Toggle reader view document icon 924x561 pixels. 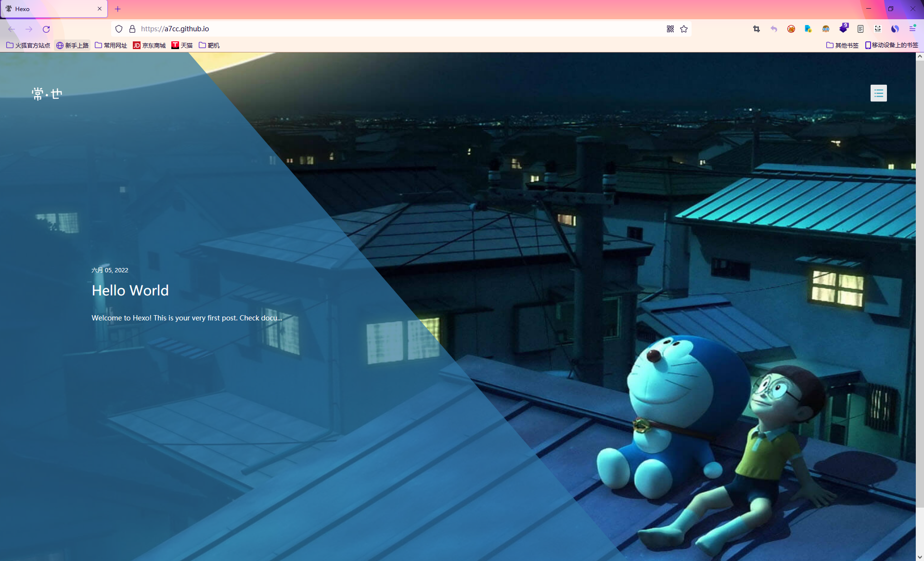(860, 29)
